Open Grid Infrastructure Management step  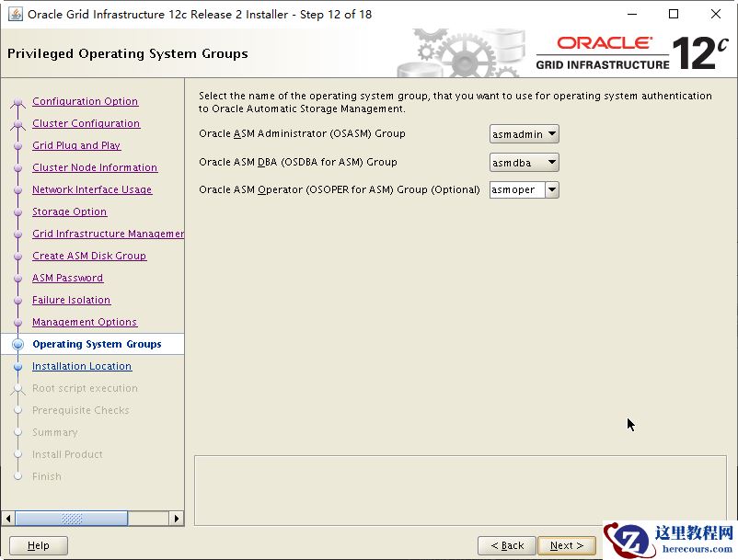coord(108,234)
